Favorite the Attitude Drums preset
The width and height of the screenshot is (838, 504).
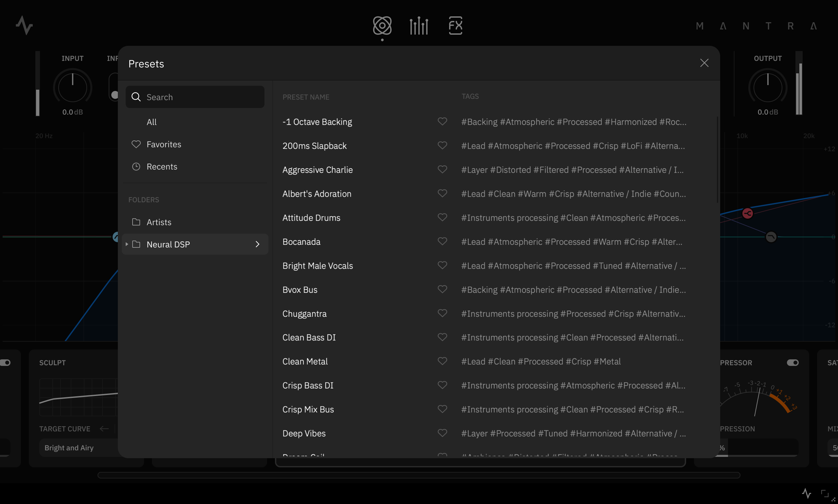click(x=442, y=217)
